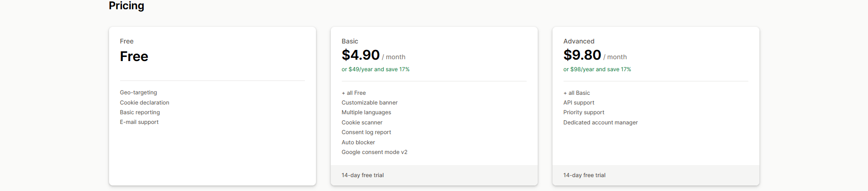This screenshot has width=868, height=191.
Task: Select the Customizable banner feature
Action: click(369, 103)
